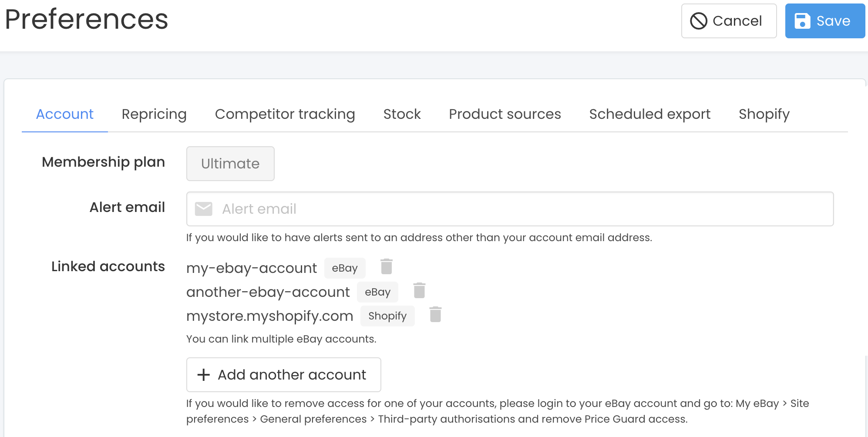Screen dimensions: 868x437
Task: Switch to the Repricing tab
Action: pos(154,114)
